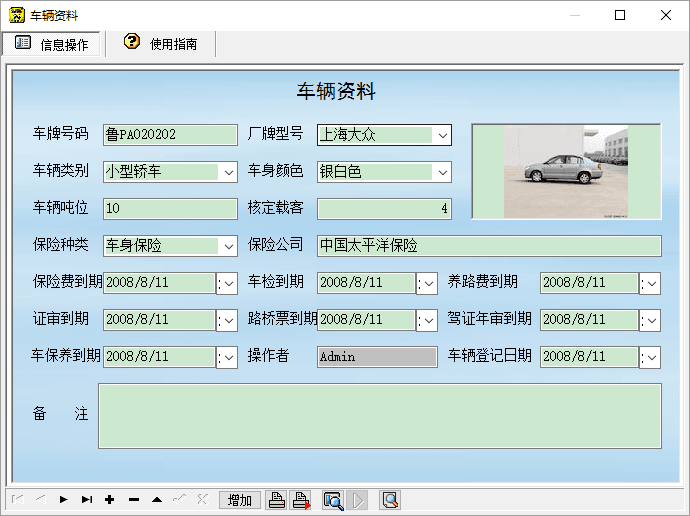Viewport: 690px width, 516px height.
Task: Expand the 车身颜色 dropdown
Action: [x=443, y=172]
